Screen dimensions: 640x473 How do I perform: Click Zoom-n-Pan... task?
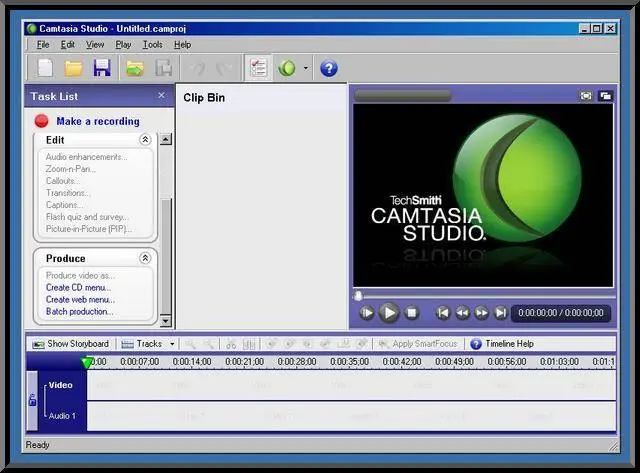71,169
